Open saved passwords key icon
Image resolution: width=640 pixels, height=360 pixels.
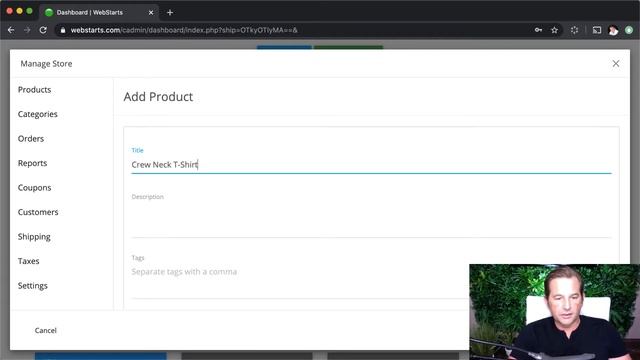(x=538, y=30)
